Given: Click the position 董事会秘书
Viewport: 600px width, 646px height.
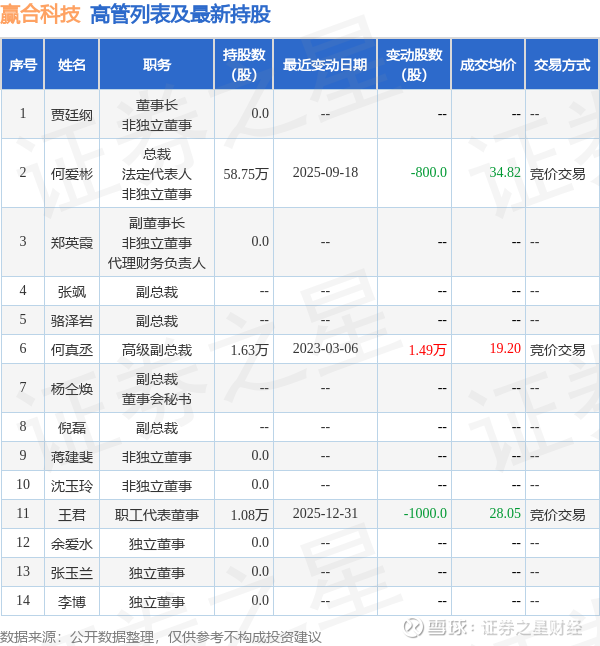Looking at the screenshot, I should [x=157, y=398].
